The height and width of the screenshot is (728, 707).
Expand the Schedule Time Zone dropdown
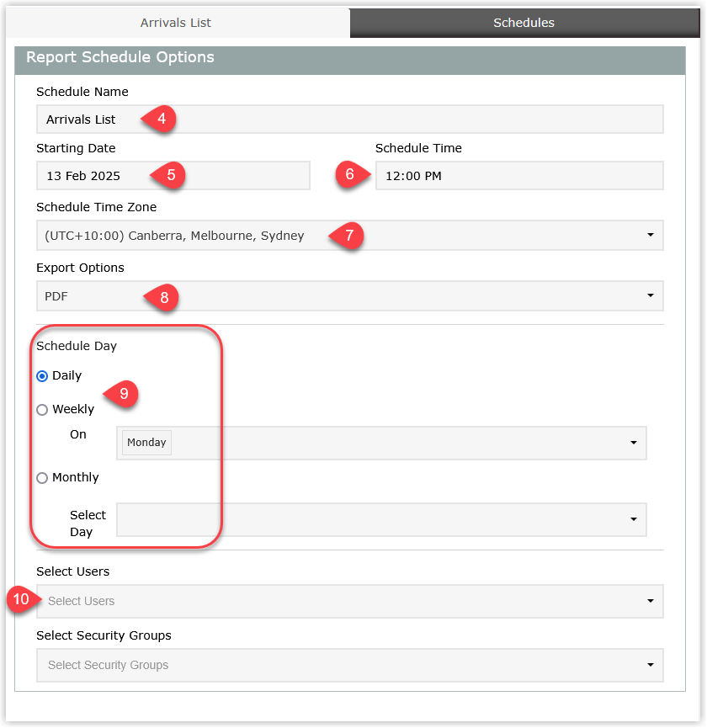tap(350, 236)
